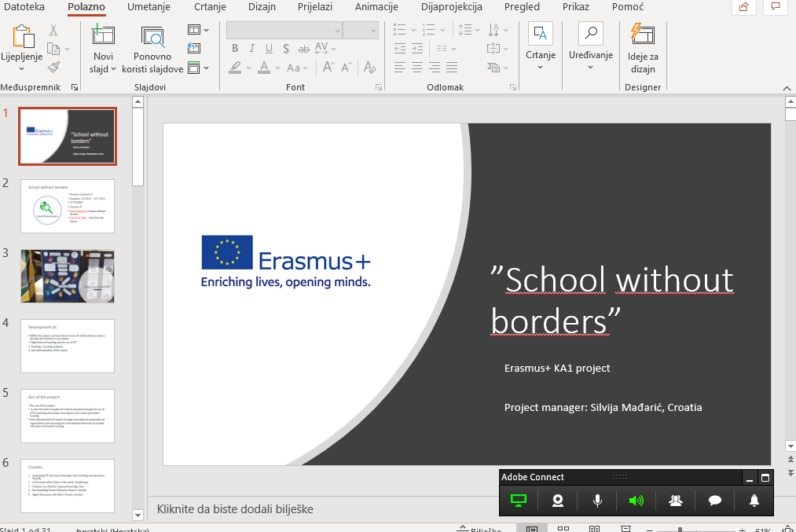Click the font color A swatch
The height and width of the screenshot is (532, 796).
(264, 68)
